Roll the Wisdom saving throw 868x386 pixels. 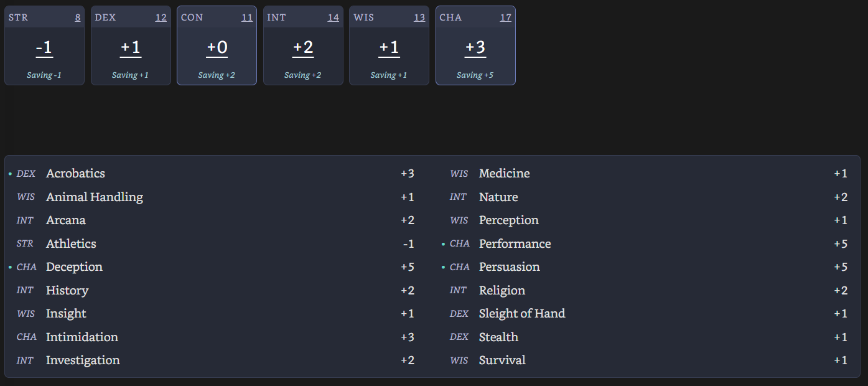click(x=389, y=75)
